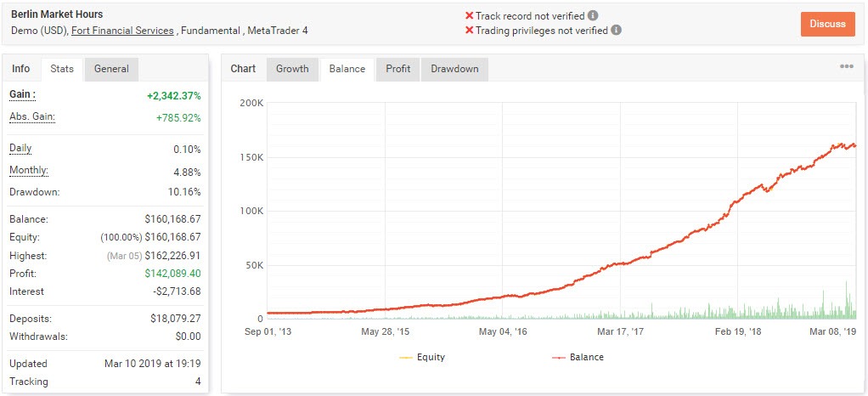Click the Profit value $142,089.40
The width and height of the screenshot is (868, 396).
(x=172, y=273)
